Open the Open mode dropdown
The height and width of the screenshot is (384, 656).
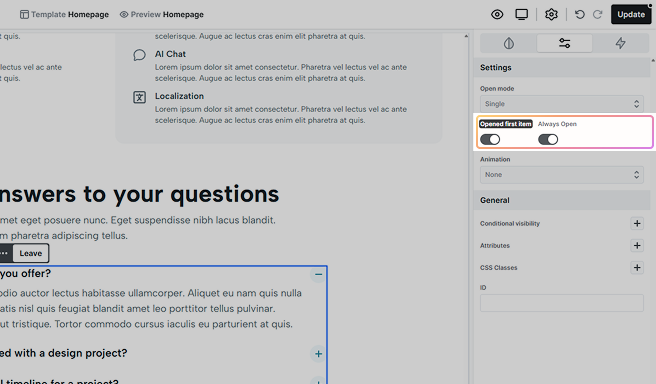pos(561,104)
